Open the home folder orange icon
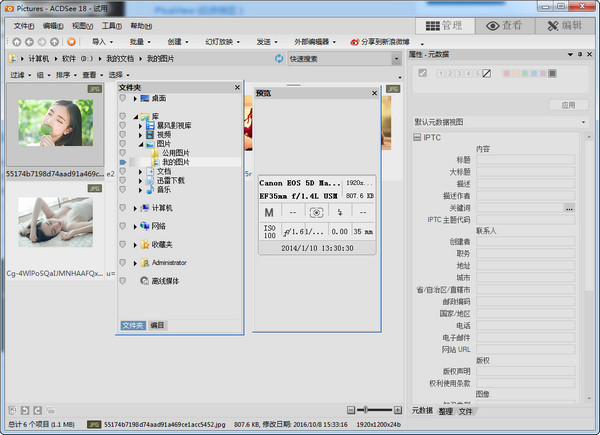 [71, 42]
